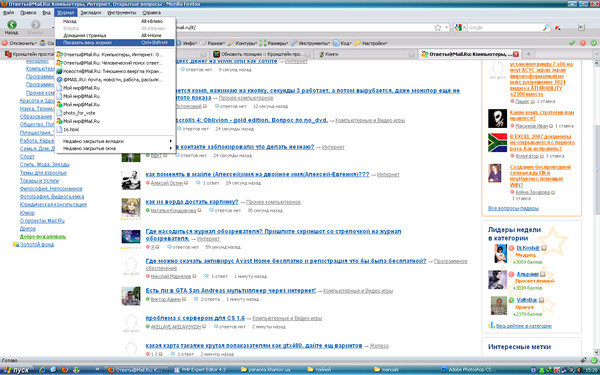Open photo_for_vote history entry

point(115,113)
